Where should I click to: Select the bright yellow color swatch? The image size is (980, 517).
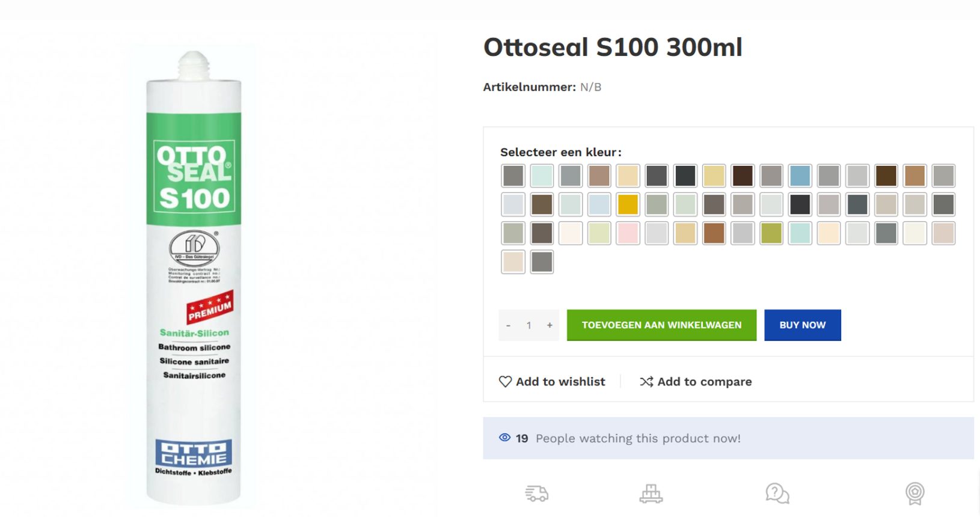tap(628, 204)
